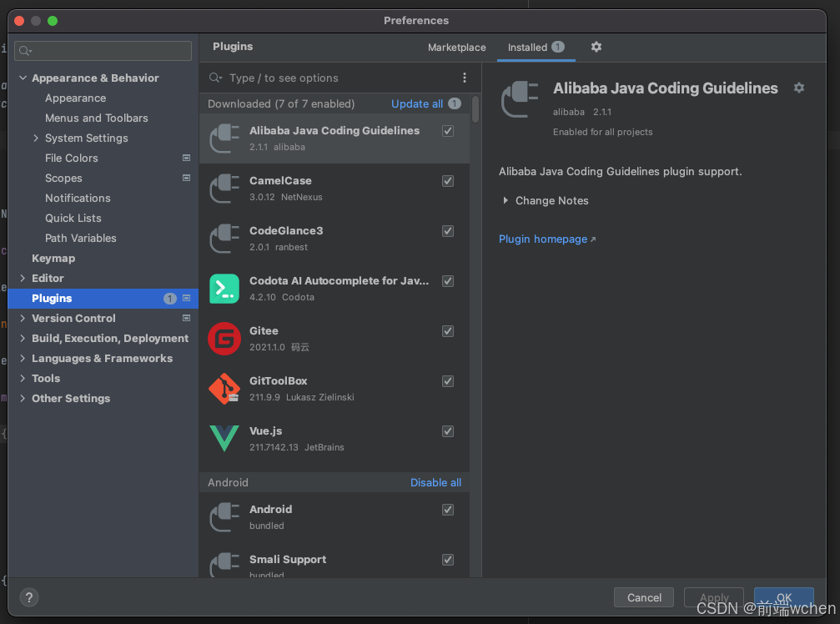
Task: Select Appearance settings item
Action: pyautogui.click(x=76, y=98)
